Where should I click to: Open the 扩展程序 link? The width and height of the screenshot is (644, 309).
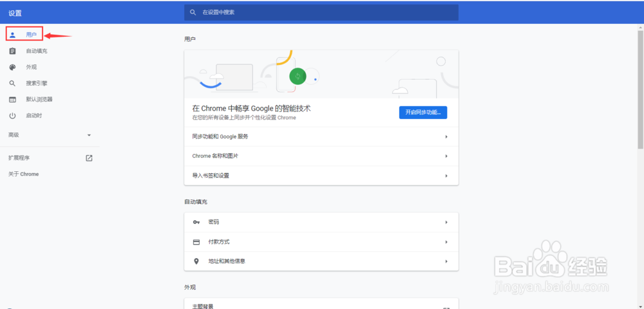19,158
